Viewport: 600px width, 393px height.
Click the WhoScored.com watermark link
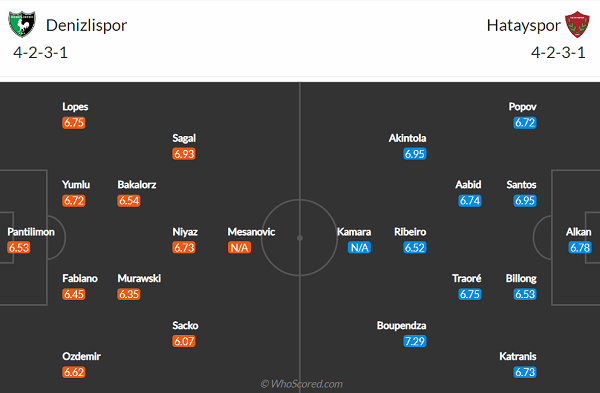pyautogui.click(x=302, y=384)
